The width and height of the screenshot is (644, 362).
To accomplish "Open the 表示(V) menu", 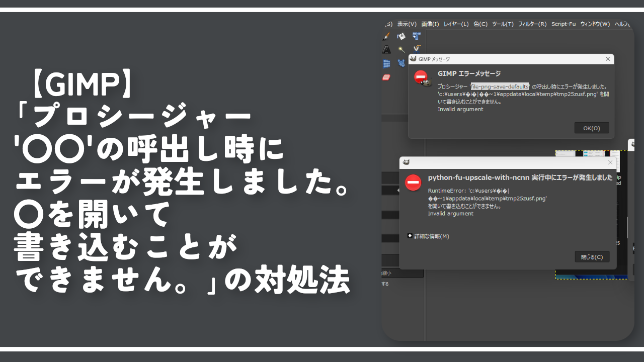I will [x=407, y=24].
